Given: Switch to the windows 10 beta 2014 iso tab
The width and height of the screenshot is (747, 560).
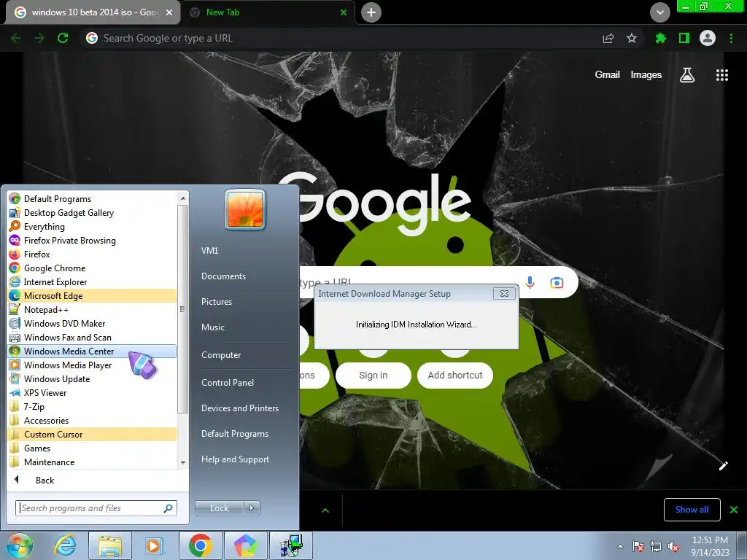Looking at the screenshot, I should pos(93,12).
